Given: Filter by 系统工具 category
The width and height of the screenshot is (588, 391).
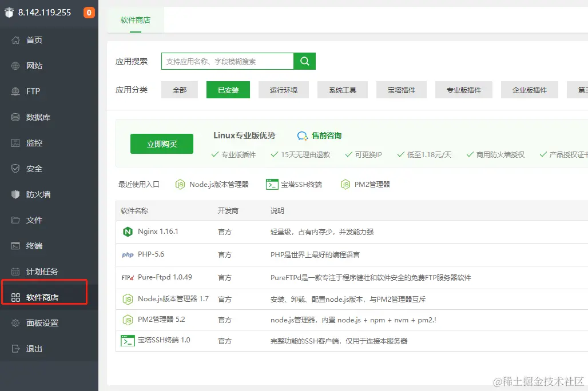Looking at the screenshot, I should pos(343,90).
